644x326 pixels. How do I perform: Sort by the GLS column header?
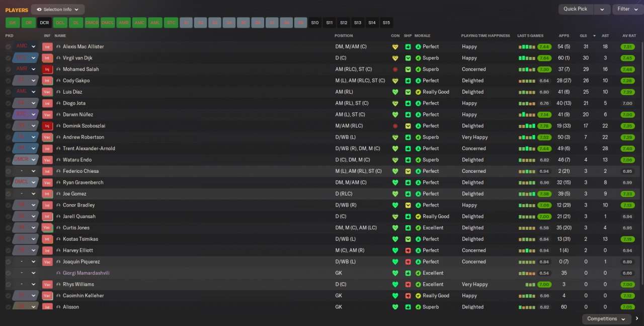click(584, 36)
